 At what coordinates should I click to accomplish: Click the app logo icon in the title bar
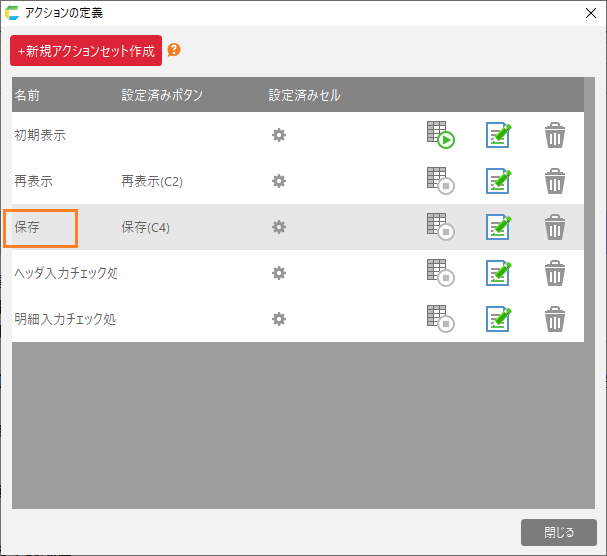(x=12, y=13)
